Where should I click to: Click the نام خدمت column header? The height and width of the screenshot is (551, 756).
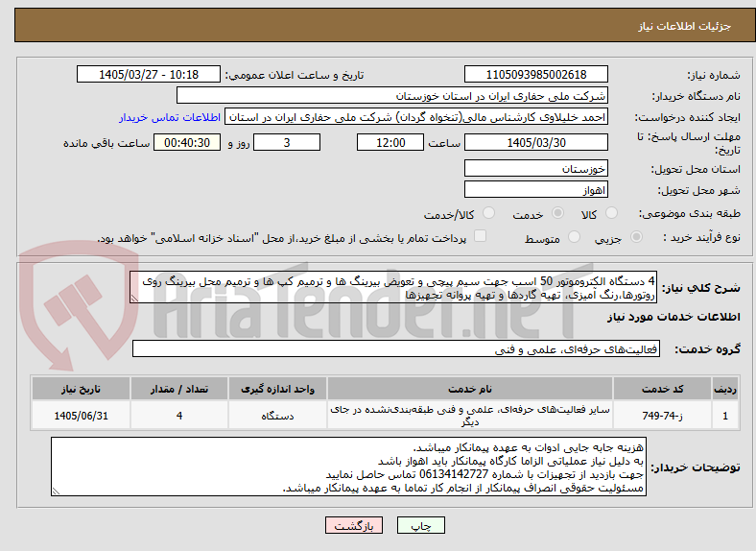pos(469,389)
